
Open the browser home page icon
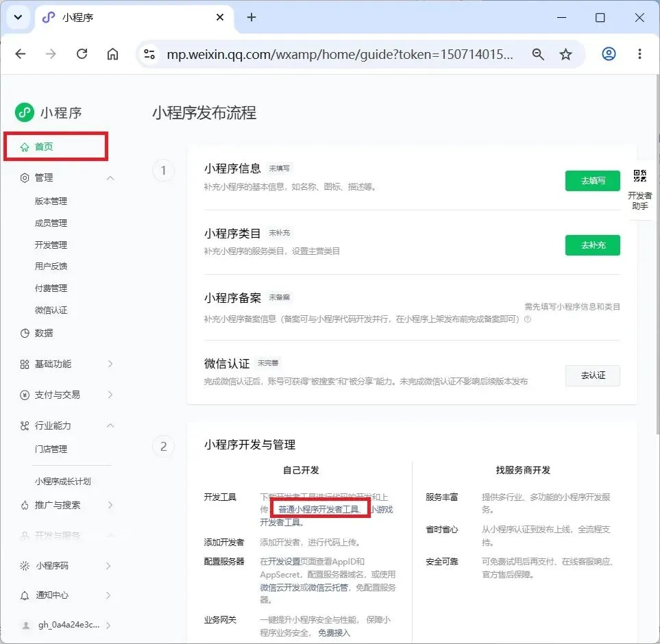point(112,54)
